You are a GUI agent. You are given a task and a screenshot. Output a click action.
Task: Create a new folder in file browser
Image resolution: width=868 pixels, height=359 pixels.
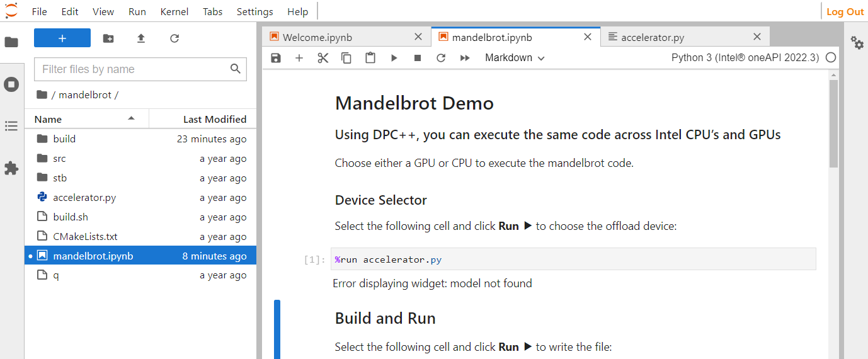[108, 38]
